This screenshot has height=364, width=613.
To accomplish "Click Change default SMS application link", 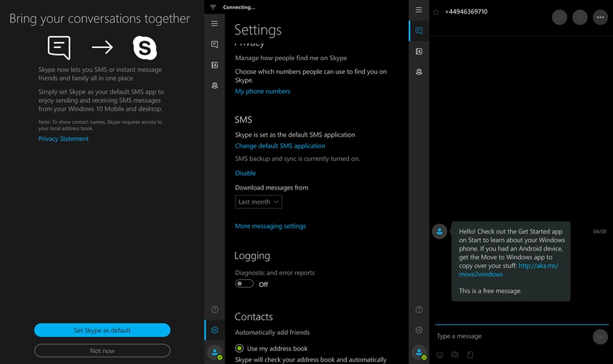I will coord(280,146).
